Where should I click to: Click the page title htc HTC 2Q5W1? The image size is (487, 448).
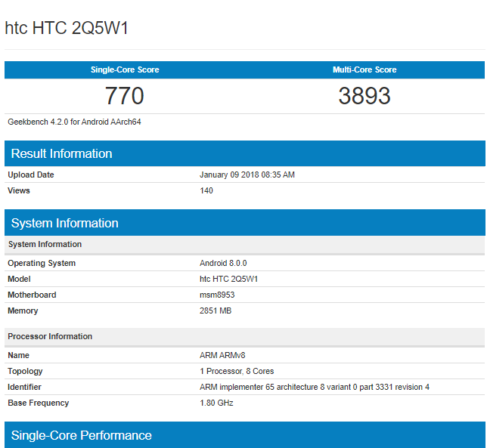point(67,28)
